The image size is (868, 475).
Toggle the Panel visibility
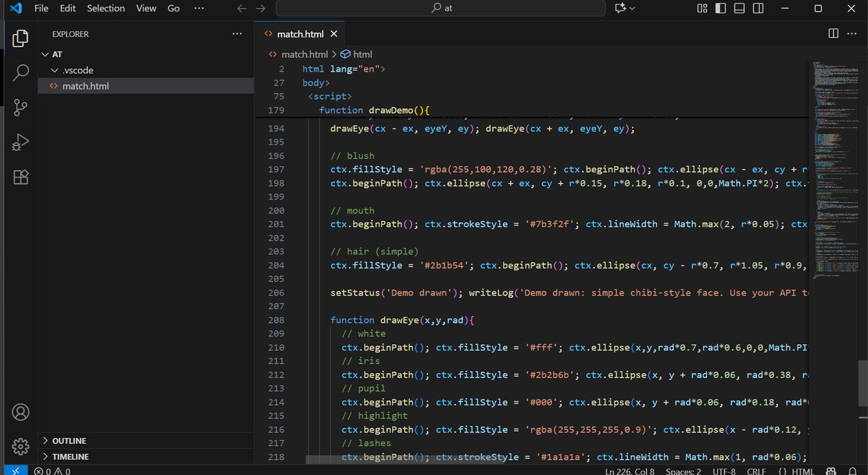[738, 8]
